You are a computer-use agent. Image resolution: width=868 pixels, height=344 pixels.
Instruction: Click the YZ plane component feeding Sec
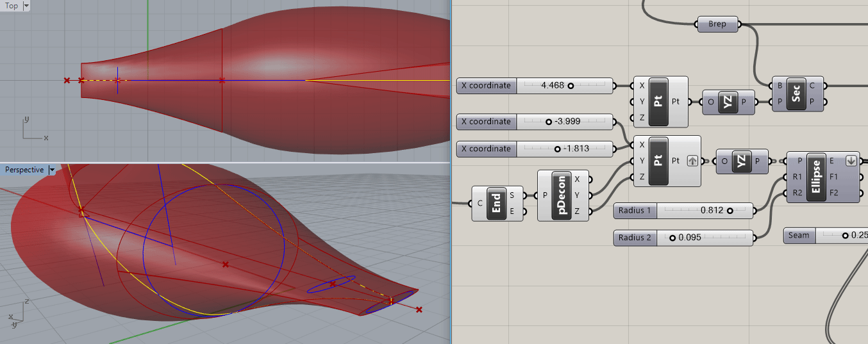point(728,102)
